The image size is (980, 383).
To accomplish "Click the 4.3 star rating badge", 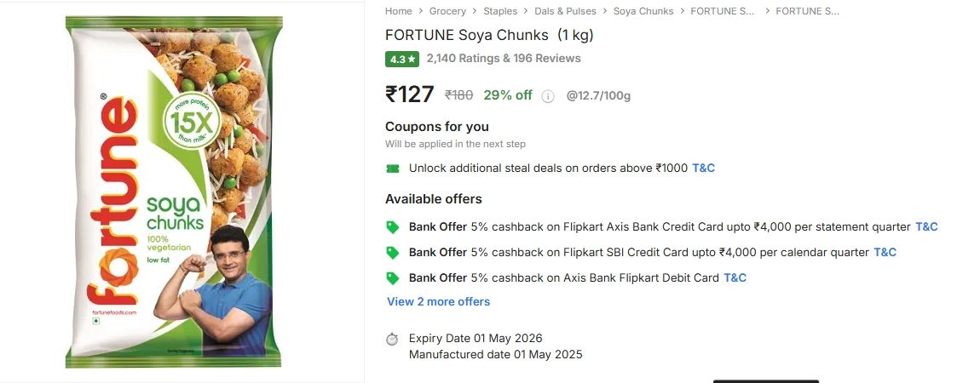I will point(402,59).
